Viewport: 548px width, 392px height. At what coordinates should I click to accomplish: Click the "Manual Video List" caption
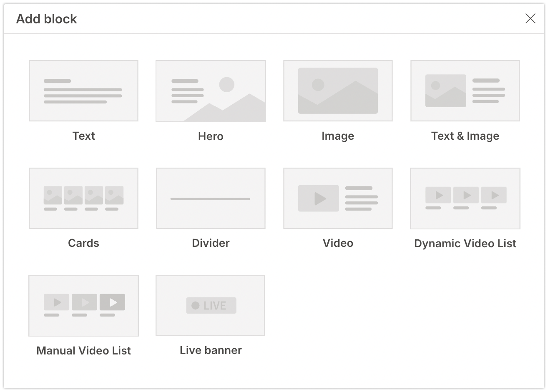[x=83, y=351]
